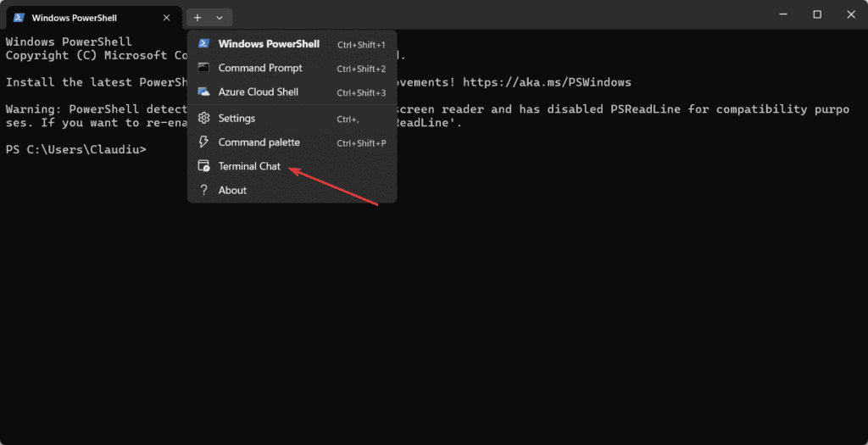The height and width of the screenshot is (445, 868).
Task: Click the https://aka.ms/PSWindows URL text
Action: (x=547, y=82)
